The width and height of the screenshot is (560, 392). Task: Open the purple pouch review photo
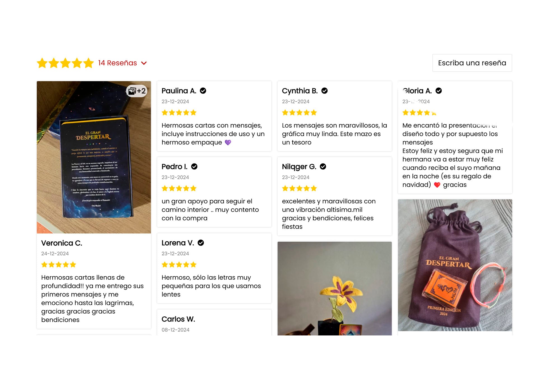coord(455,265)
